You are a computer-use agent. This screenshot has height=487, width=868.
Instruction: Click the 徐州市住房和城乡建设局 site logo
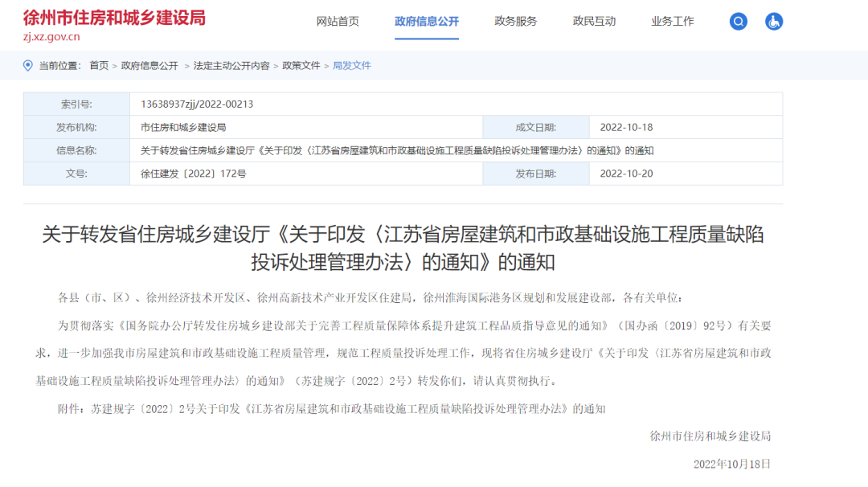click(x=114, y=18)
